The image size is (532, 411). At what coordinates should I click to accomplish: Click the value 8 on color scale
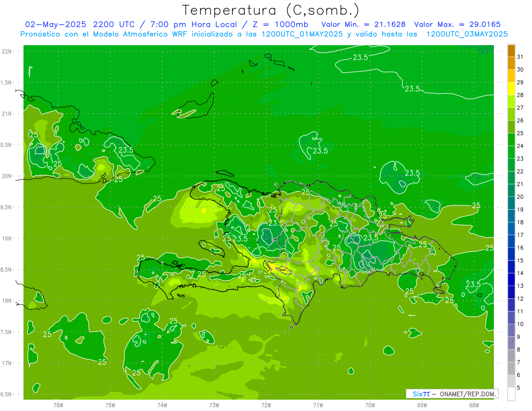point(519,349)
